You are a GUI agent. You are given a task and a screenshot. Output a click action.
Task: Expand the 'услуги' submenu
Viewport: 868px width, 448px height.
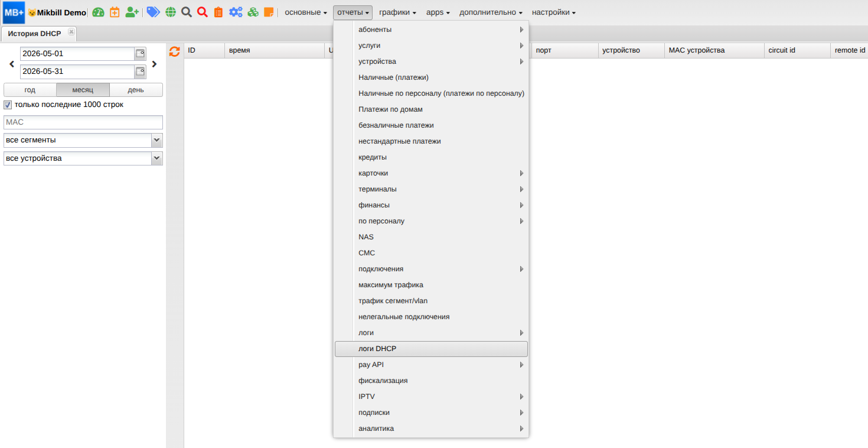click(x=431, y=46)
